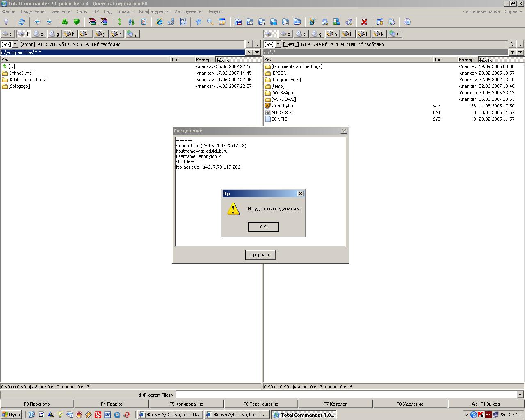
Task: Select the [WINDOWS] folder in right panel
Action: pos(394,99)
